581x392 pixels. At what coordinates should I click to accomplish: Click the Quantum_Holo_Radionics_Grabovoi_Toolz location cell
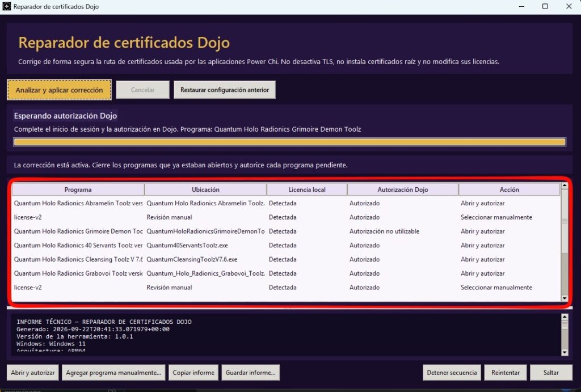click(205, 273)
